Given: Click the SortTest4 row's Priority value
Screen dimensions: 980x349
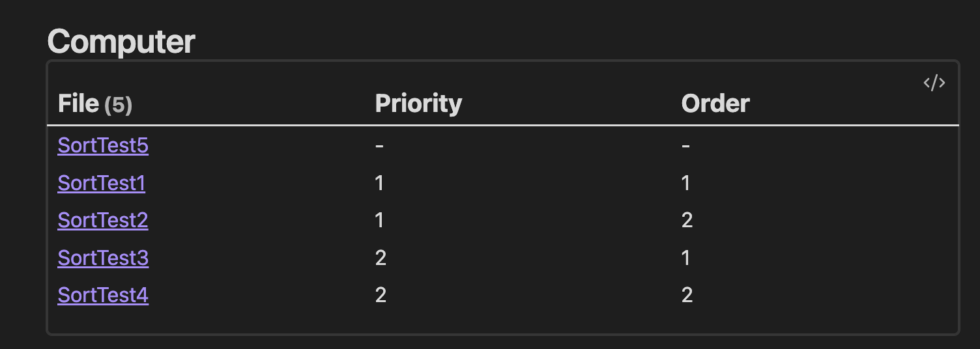Looking at the screenshot, I should click(381, 296).
